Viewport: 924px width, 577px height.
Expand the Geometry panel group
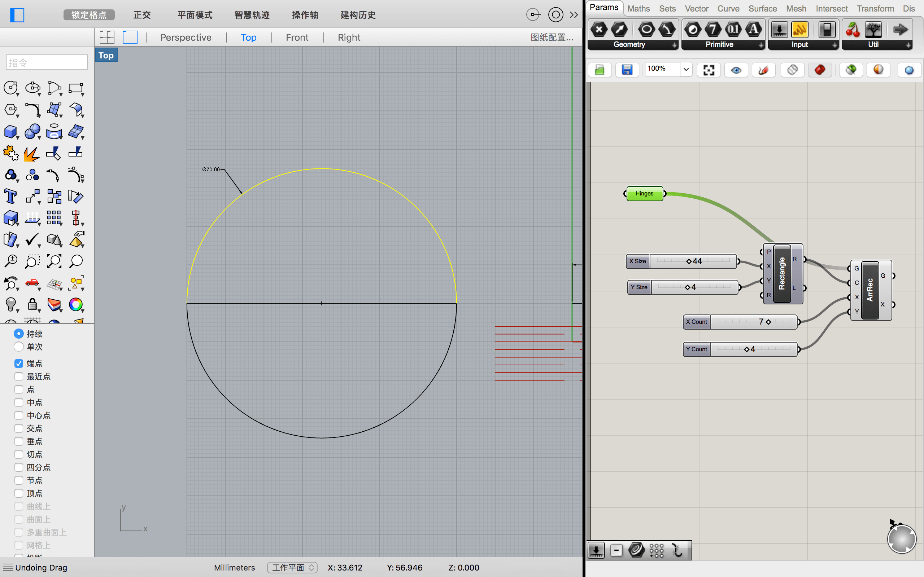point(674,45)
